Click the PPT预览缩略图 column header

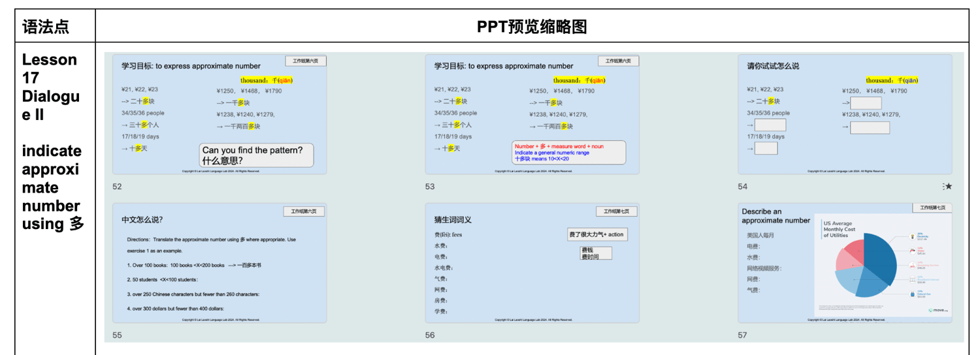pyautogui.click(x=532, y=27)
